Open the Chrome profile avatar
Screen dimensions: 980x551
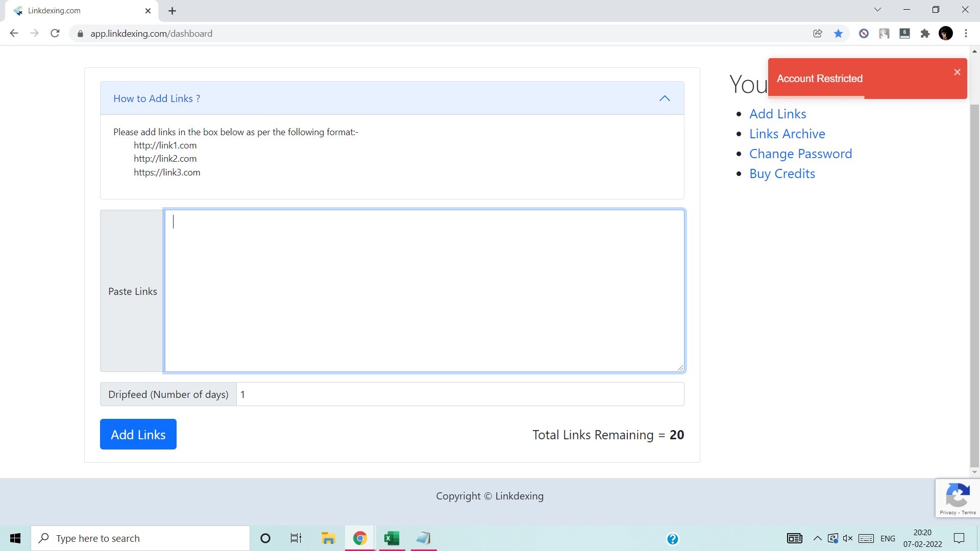tap(946, 34)
